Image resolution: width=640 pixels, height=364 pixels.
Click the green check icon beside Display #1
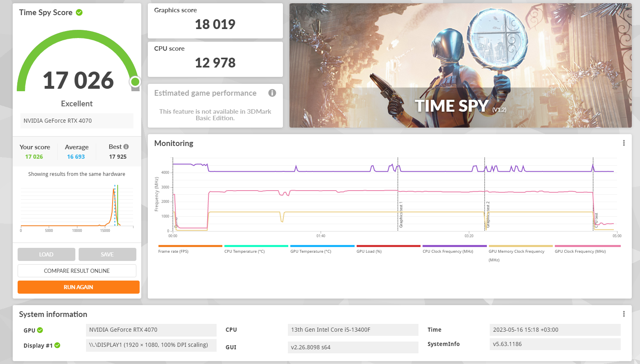tap(57, 345)
